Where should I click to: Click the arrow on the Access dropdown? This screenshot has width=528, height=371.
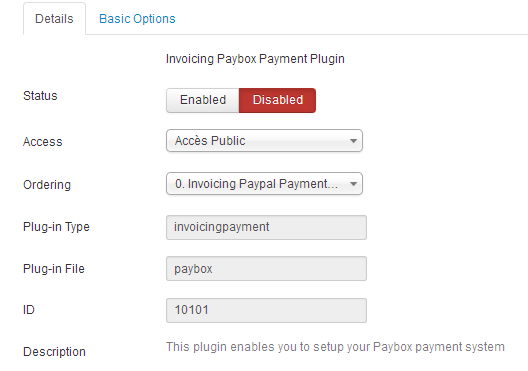pyautogui.click(x=353, y=141)
